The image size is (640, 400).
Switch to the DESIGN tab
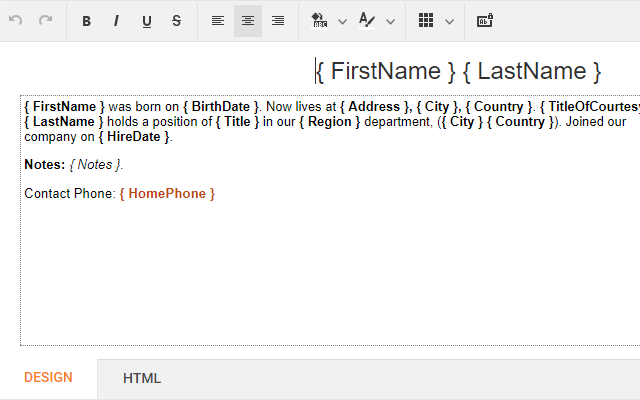click(48, 378)
